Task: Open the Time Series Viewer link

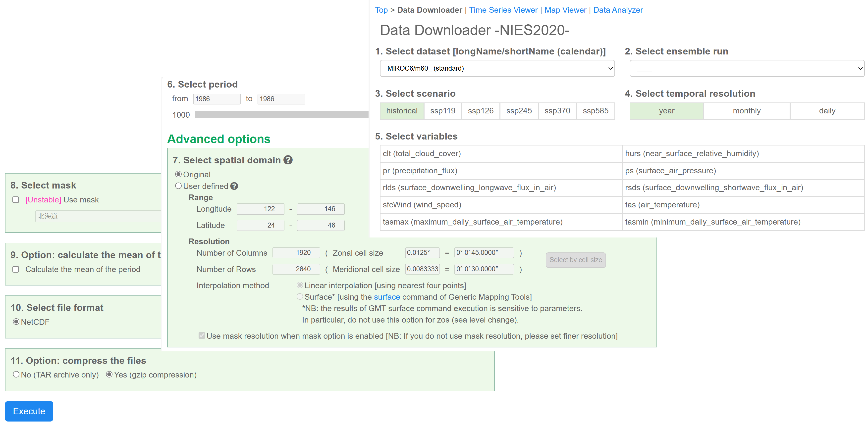Action: [503, 10]
